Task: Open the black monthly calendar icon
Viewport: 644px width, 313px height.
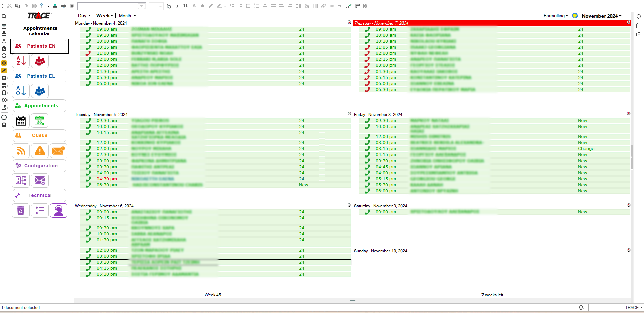Action: pyautogui.click(x=21, y=121)
